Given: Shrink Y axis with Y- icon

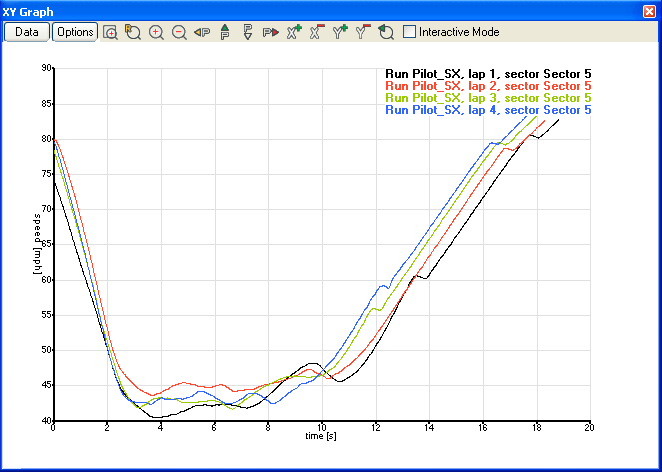Looking at the screenshot, I should pyautogui.click(x=362, y=32).
